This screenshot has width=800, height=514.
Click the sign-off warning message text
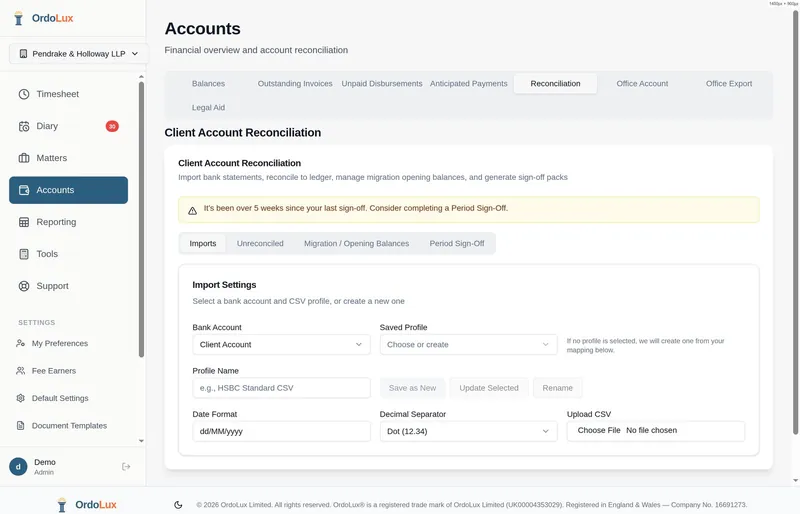pyautogui.click(x=356, y=208)
